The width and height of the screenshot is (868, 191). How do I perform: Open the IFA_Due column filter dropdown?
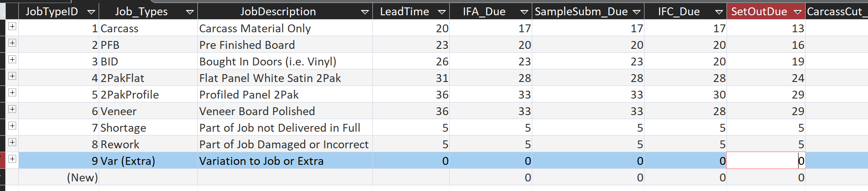(524, 12)
